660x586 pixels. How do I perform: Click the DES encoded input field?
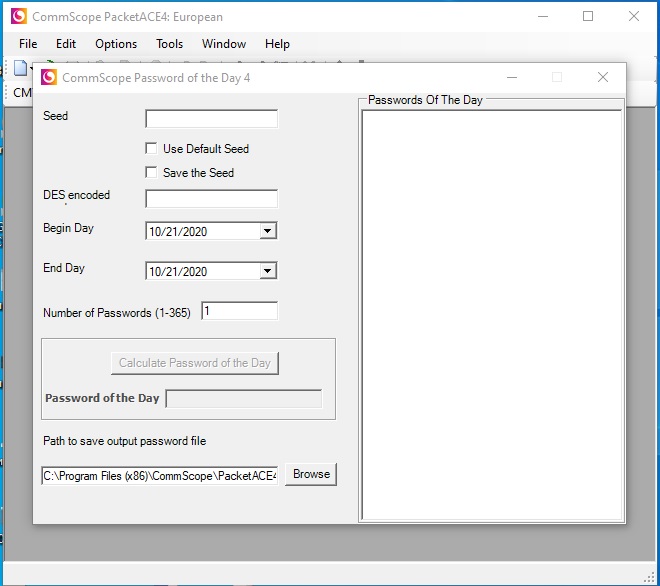pos(211,198)
